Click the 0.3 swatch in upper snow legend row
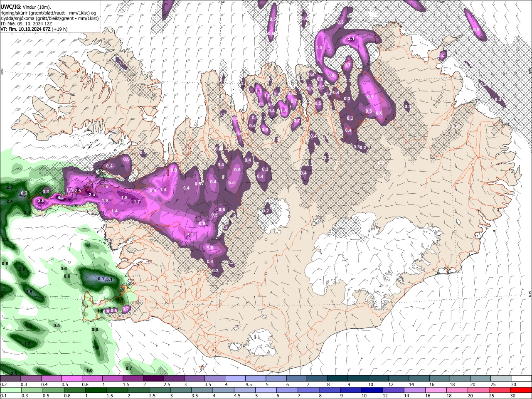This screenshot has width=532, height=399. coord(31,379)
